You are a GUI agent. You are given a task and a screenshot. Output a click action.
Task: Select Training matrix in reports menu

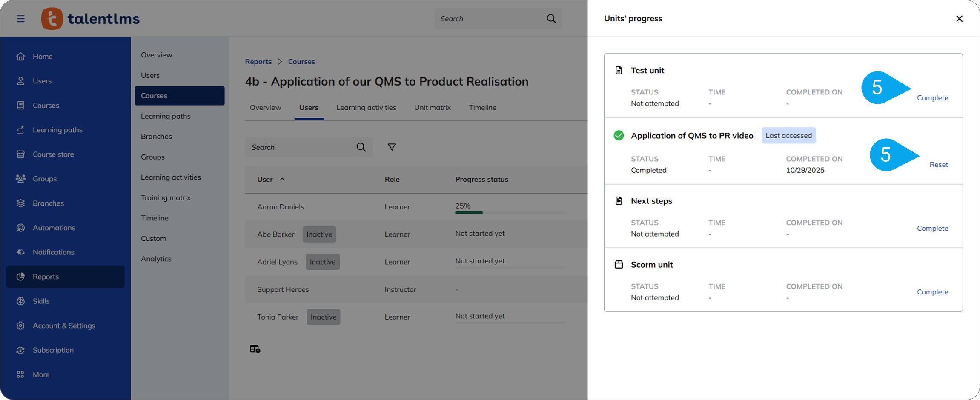click(x=166, y=197)
